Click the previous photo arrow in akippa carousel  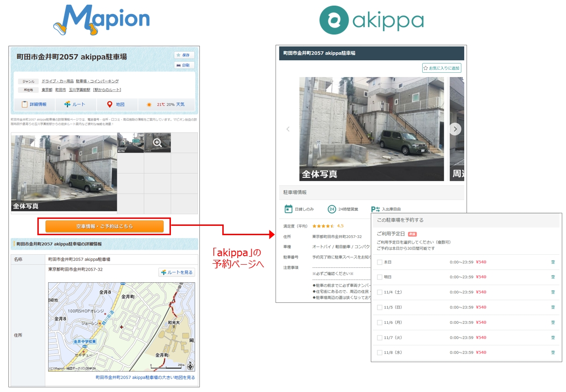tap(288, 129)
